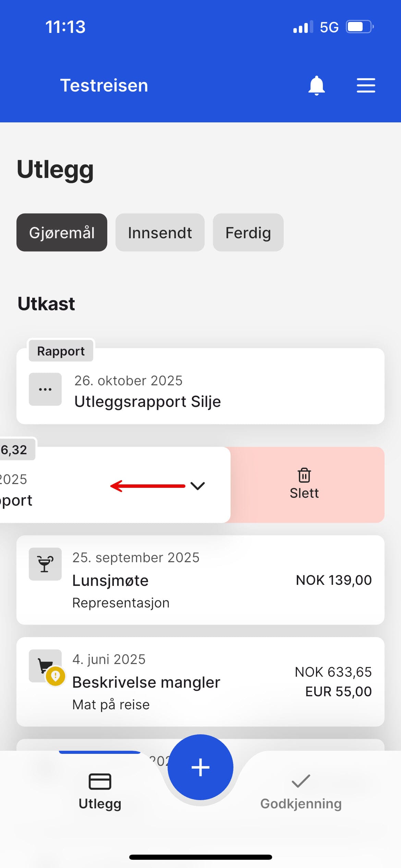The height and width of the screenshot is (868, 401).
Task: Tap the card icon in bottom bar
Action: click(100, 782)
